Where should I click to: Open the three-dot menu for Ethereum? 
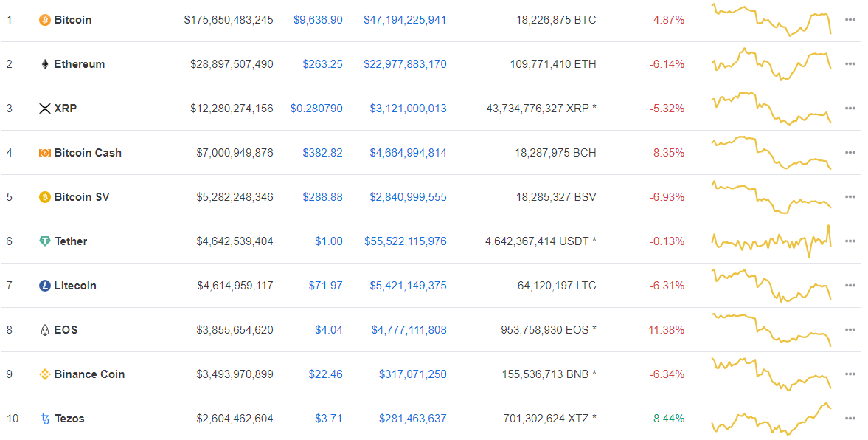[850, 64]
